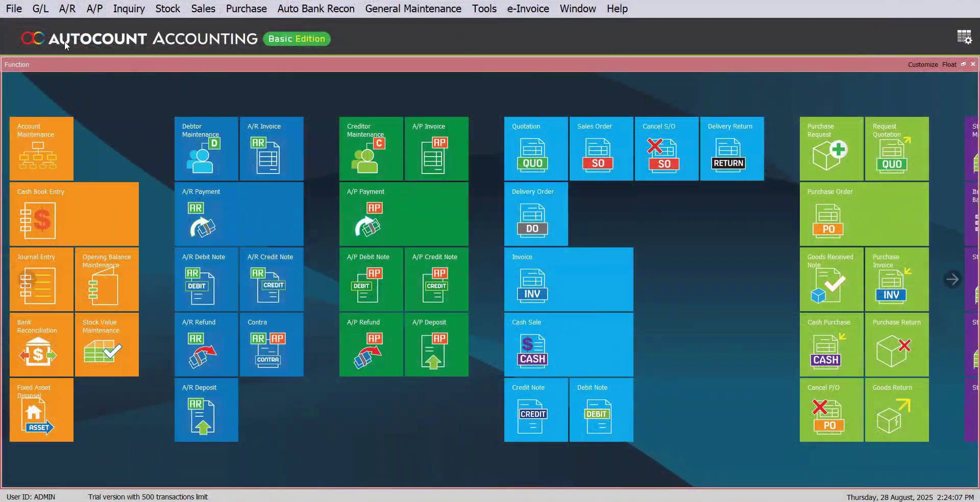
Task: Open the Help menu
Action: click(x=617, y=9)
